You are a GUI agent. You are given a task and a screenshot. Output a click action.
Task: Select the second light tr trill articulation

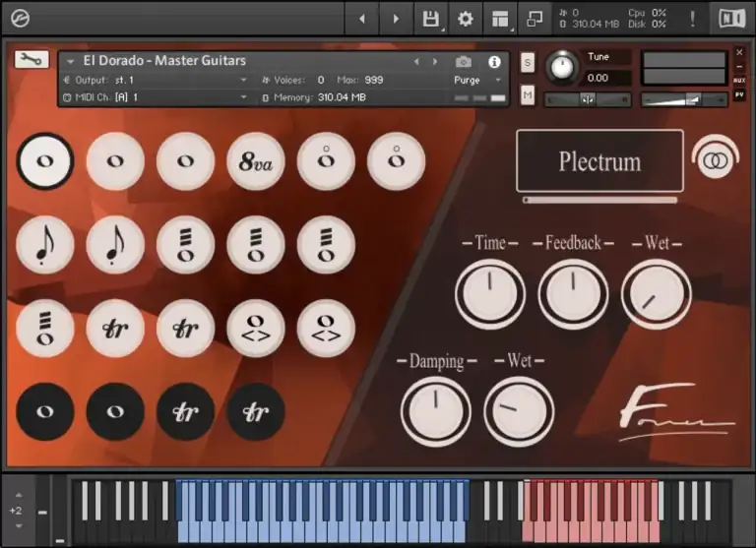(186, 329)
